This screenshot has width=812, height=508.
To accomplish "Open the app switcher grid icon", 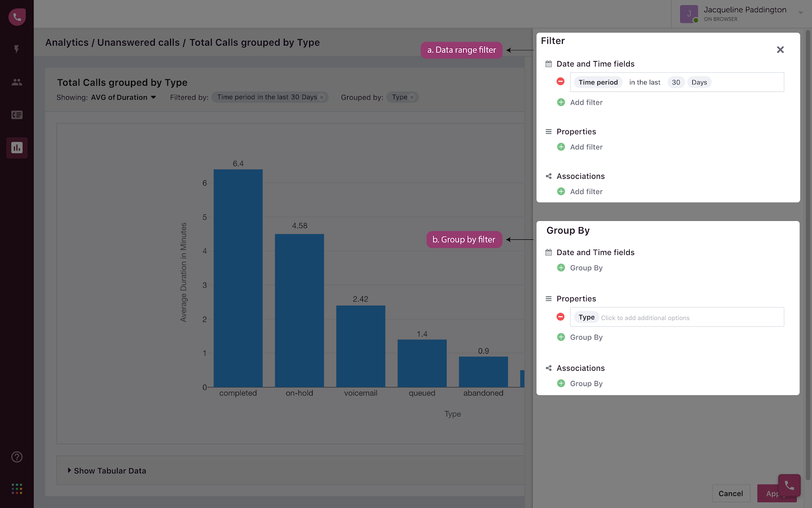I will 17,489.
